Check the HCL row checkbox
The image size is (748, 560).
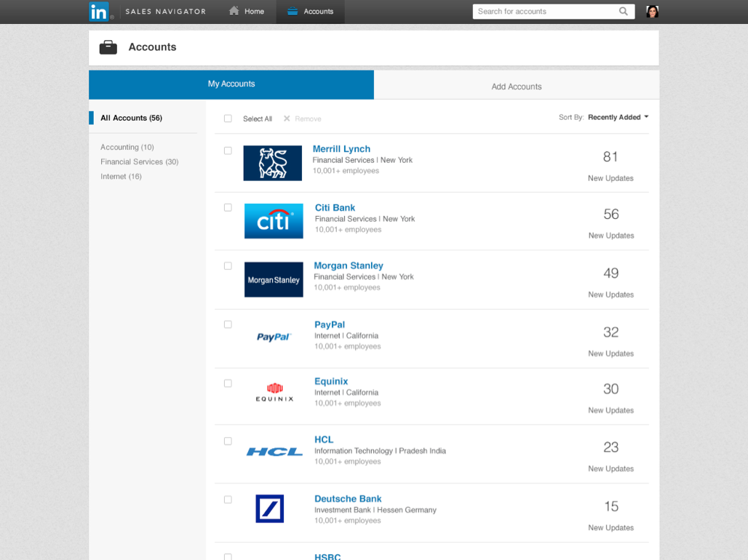point(228,441)
